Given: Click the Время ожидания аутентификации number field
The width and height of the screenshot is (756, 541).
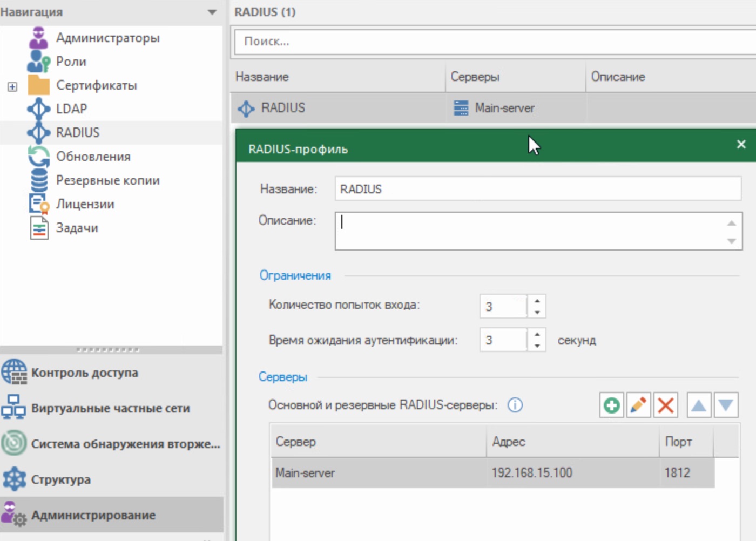Looking at the screenshot, I should click(x=503, y=340).
